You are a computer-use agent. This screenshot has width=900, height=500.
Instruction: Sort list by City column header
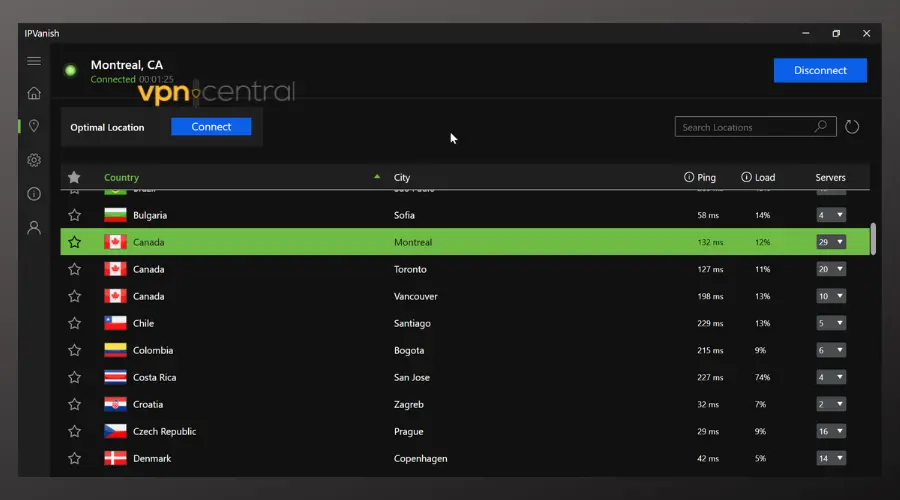(x=402, y=177)
